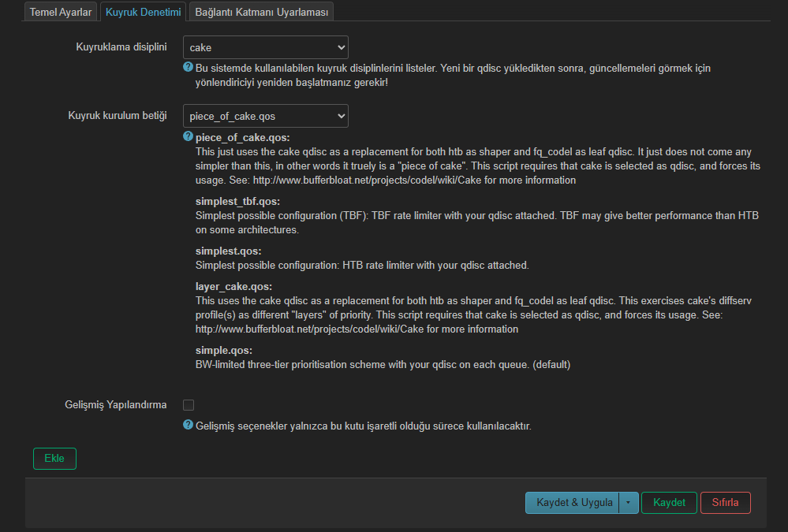
Task: Click the green Kaydet button
Action: pos(669,503)
